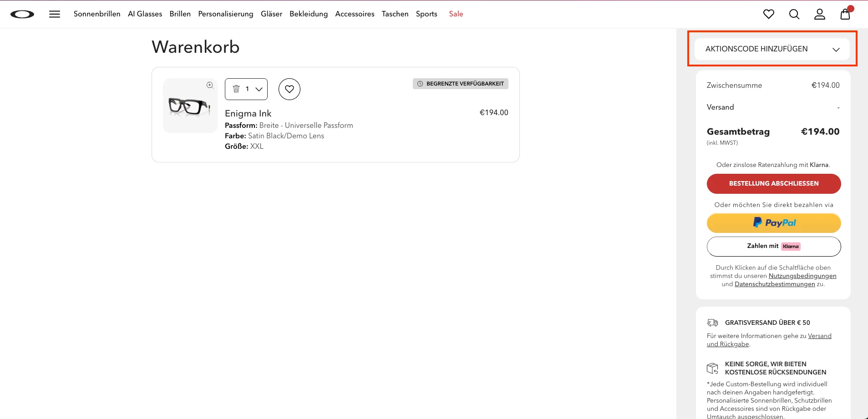Open the hamburger menu icon

55,14
